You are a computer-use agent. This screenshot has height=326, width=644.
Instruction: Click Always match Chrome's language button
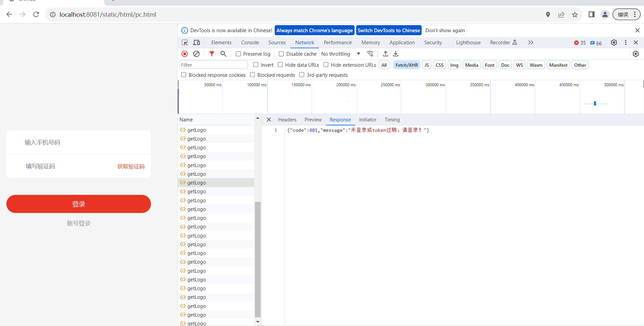click(315, 31)
